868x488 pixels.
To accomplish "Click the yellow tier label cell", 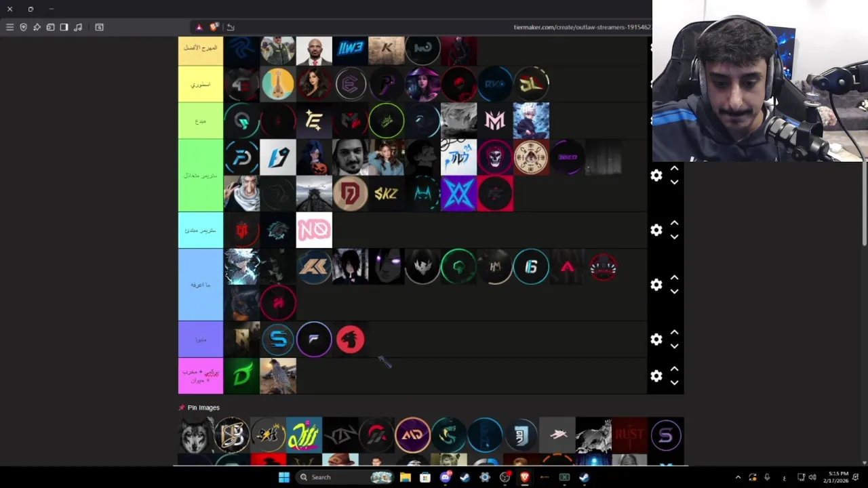I will tap(201, 84).
